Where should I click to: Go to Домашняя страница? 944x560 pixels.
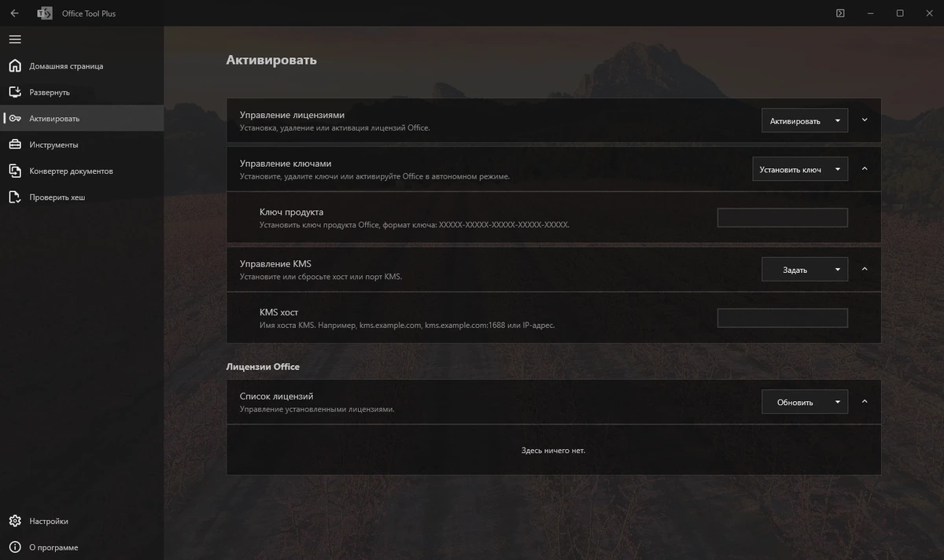[82, 66]
